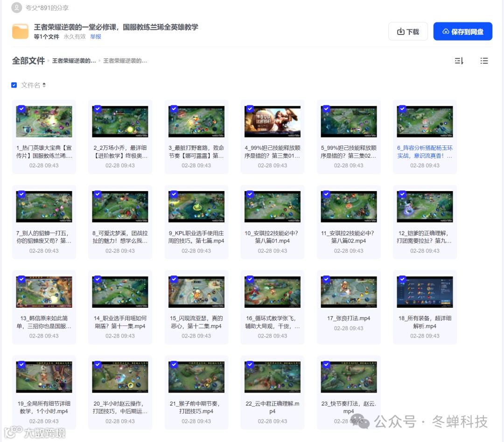504x442 pixels.
Task: Click file name 17_张良打法.mp4
Action: 349,318
